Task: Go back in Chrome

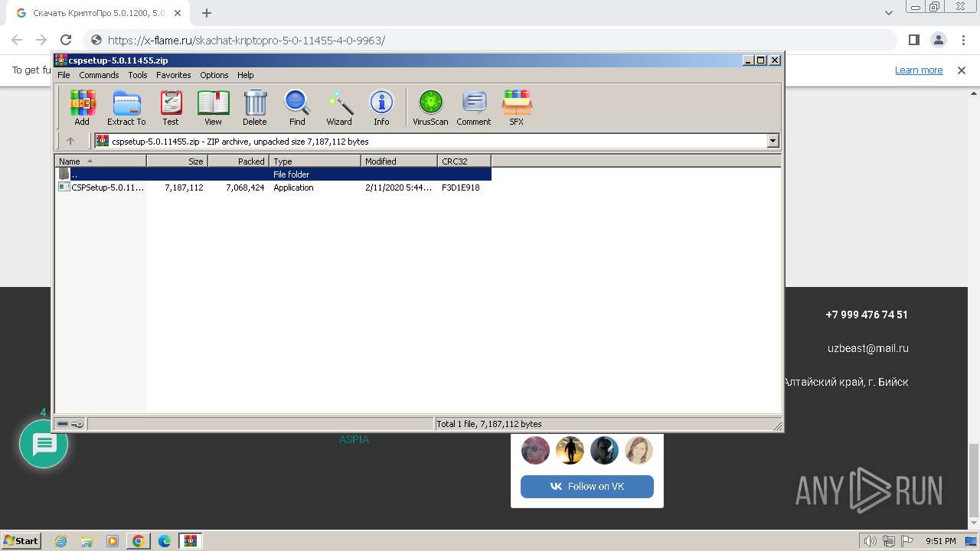Action: coord(17,41)
